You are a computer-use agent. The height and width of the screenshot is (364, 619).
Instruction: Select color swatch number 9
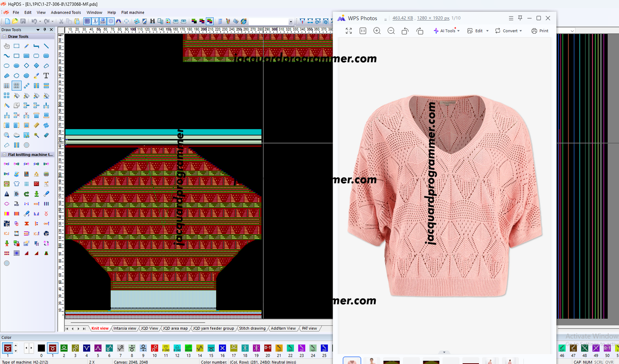(143, 348)
